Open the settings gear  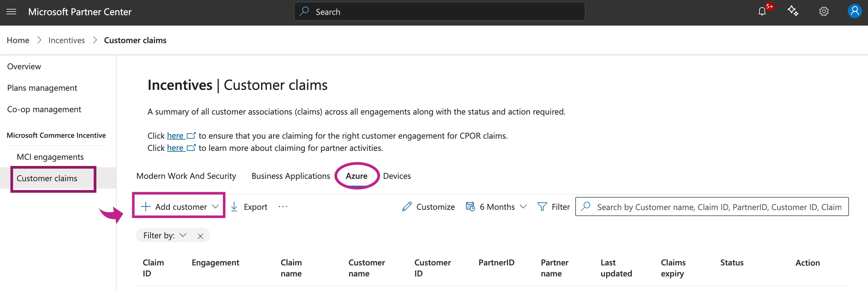pyautogui.click(x=824, y=12)
